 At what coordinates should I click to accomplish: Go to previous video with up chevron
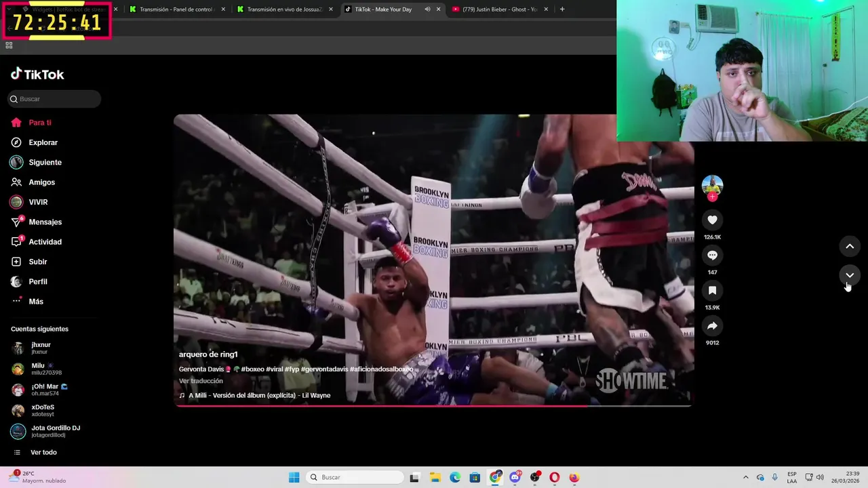tap(850, 246)
